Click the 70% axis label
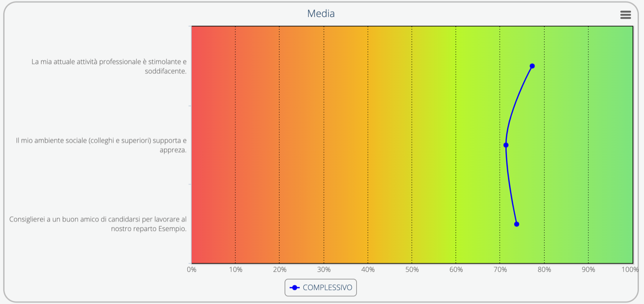The width and height of the screenshot is (644, 304). point(500,270)
